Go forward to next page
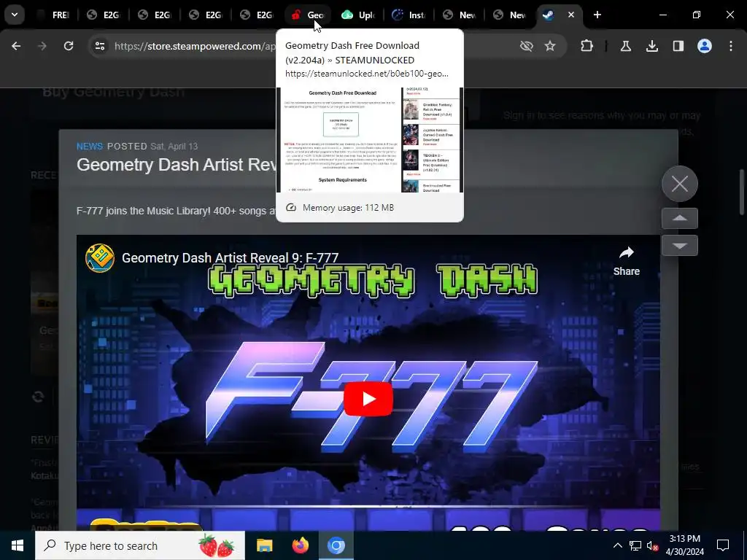The height and width of the screenshot is (560, 747). tap(42, 46)
